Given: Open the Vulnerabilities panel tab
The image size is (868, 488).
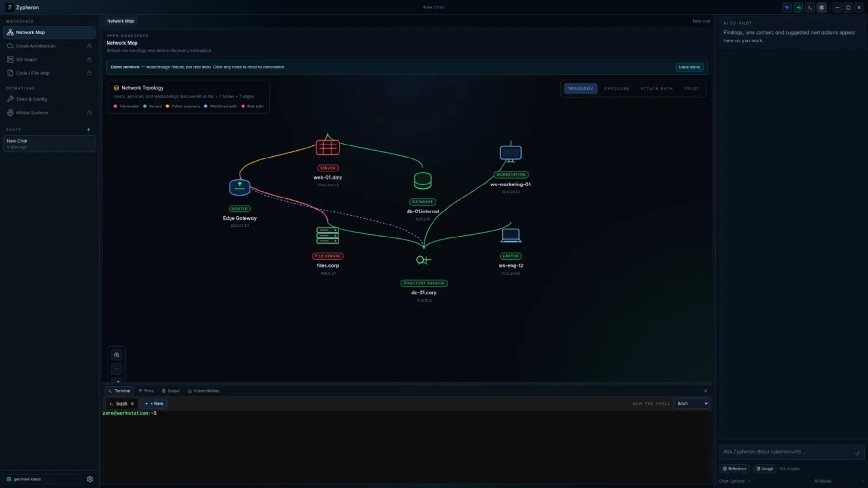Looking at the screenshot, I should coord(203,391).
